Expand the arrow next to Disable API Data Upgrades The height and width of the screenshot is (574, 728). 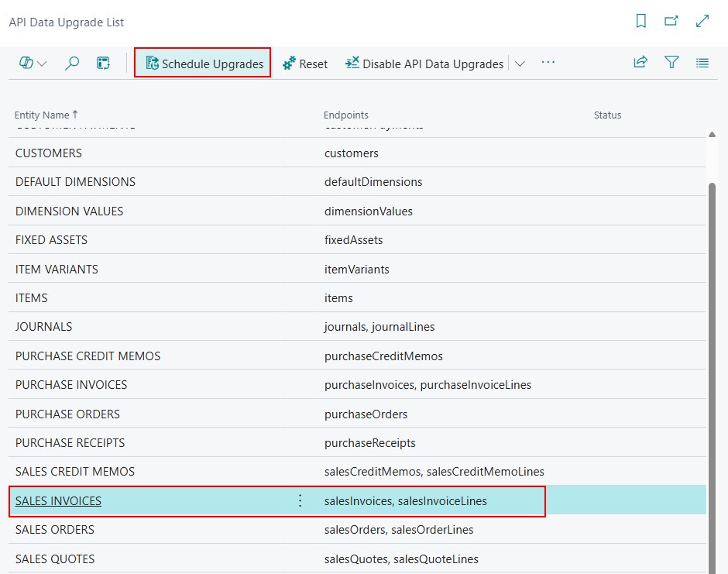(520, 64)
